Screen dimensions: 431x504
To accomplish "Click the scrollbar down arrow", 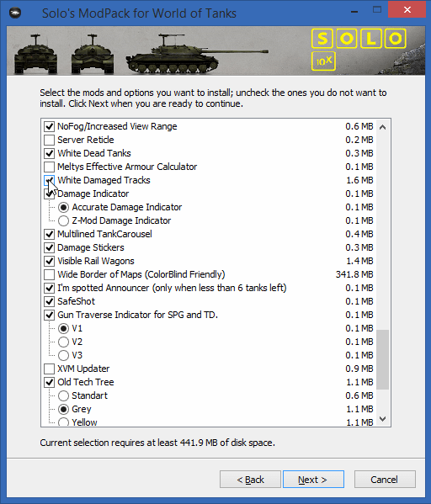I will (382, 419).
